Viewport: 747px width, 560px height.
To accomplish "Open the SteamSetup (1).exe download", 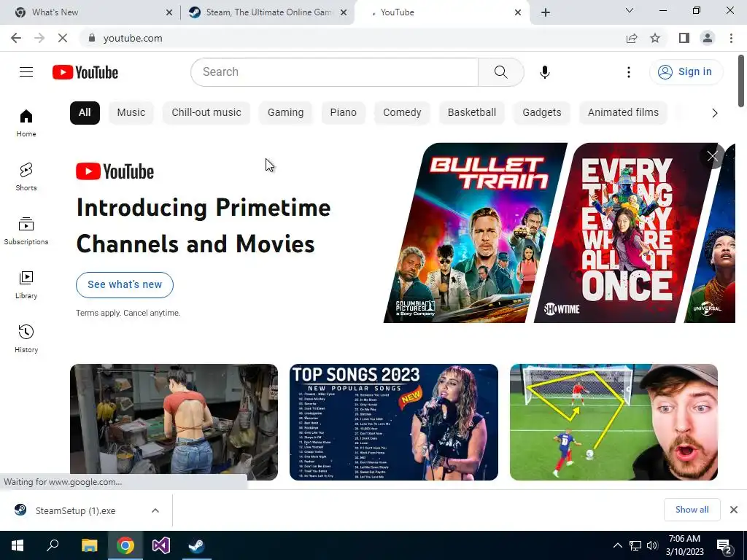I will (x=76, y=510).
